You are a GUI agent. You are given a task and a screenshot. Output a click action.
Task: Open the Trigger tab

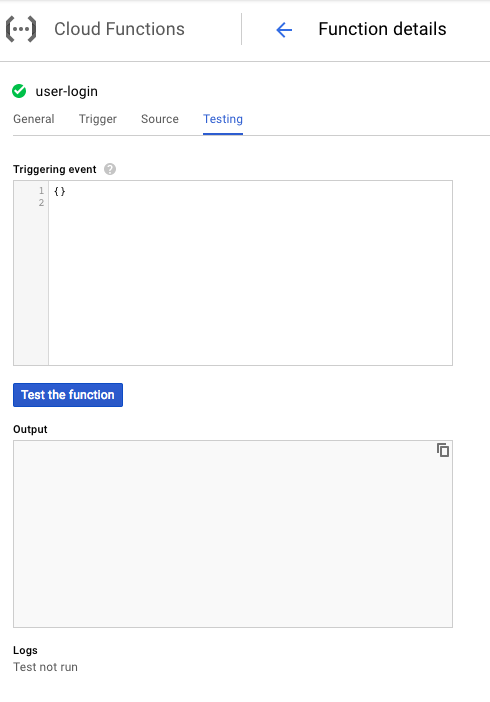(x=98, y=119)
